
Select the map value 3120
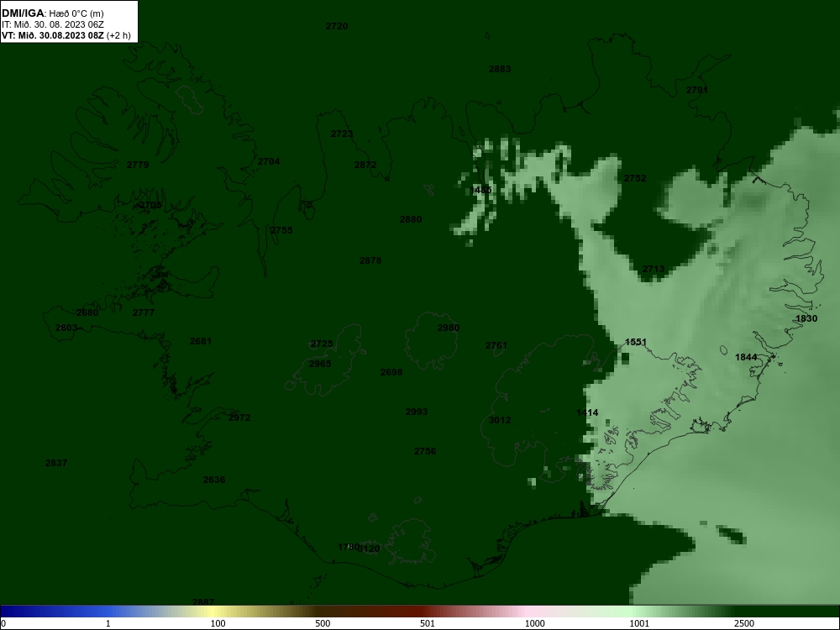369,549
